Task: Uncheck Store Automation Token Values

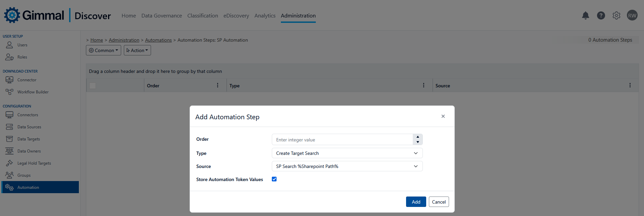Action: coord(274,179)
